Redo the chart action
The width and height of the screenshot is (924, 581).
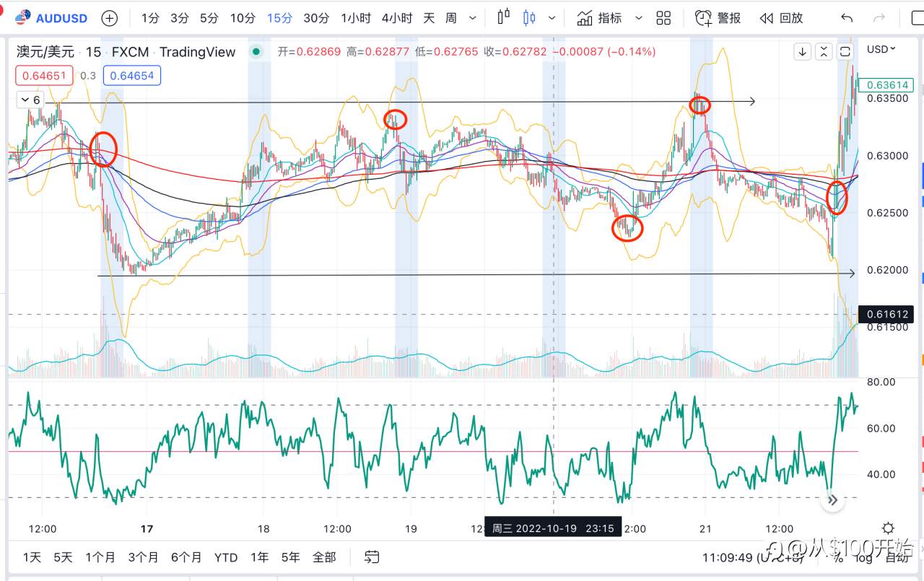pyautogui.click(x=879, y=18)
